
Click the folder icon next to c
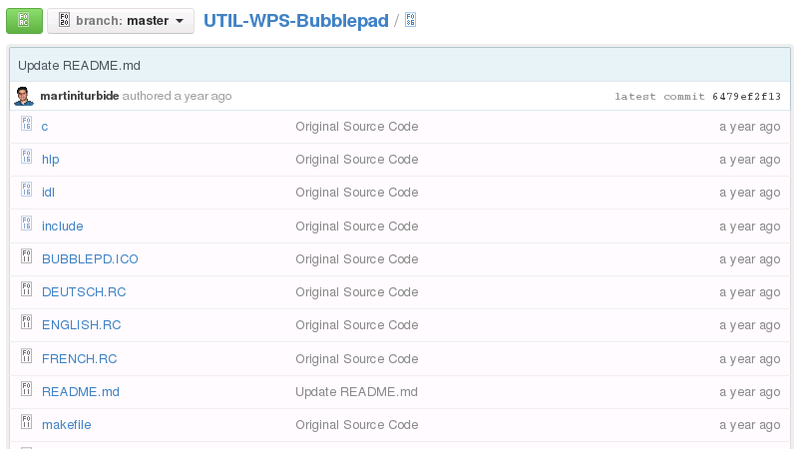click(x=27, y=123)
